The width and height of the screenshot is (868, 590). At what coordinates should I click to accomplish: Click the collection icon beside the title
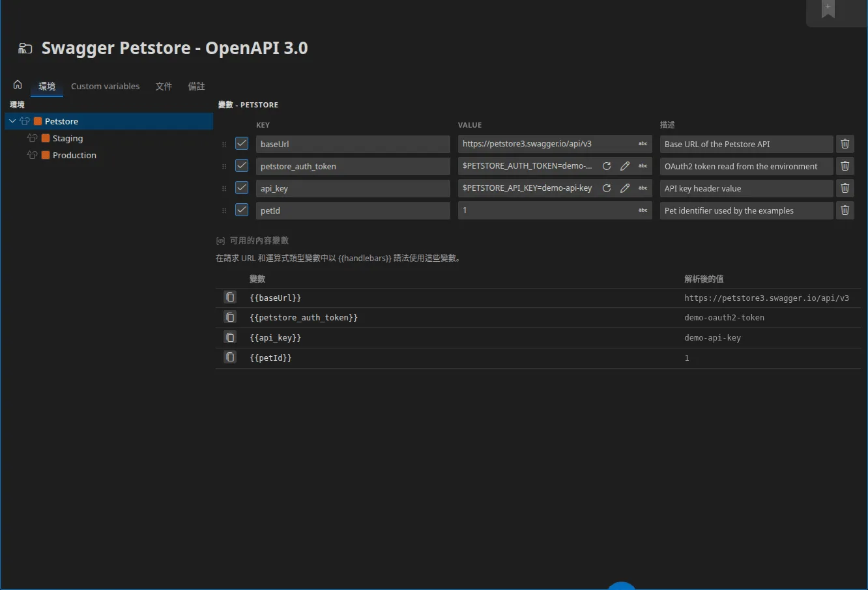coord(25,48)
